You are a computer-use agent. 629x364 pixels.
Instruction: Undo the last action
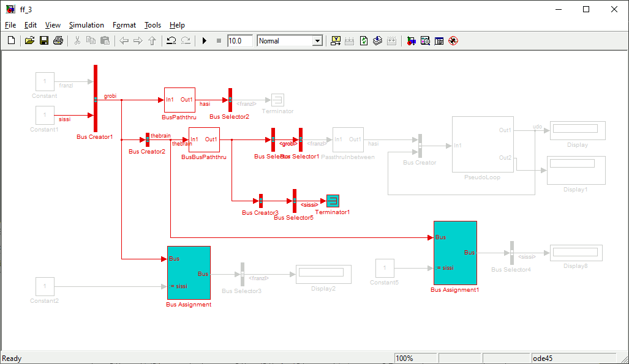[171, 40]
